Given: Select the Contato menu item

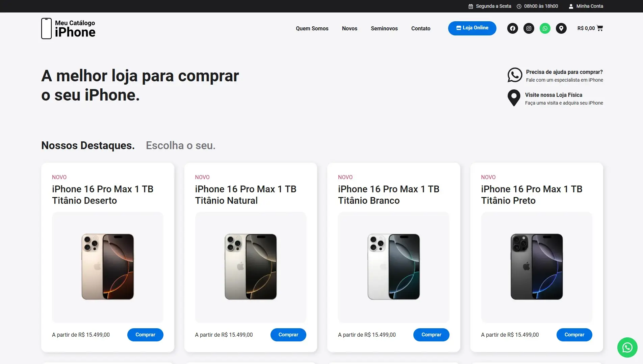Looking at the screenshot, I should [420, 28].
